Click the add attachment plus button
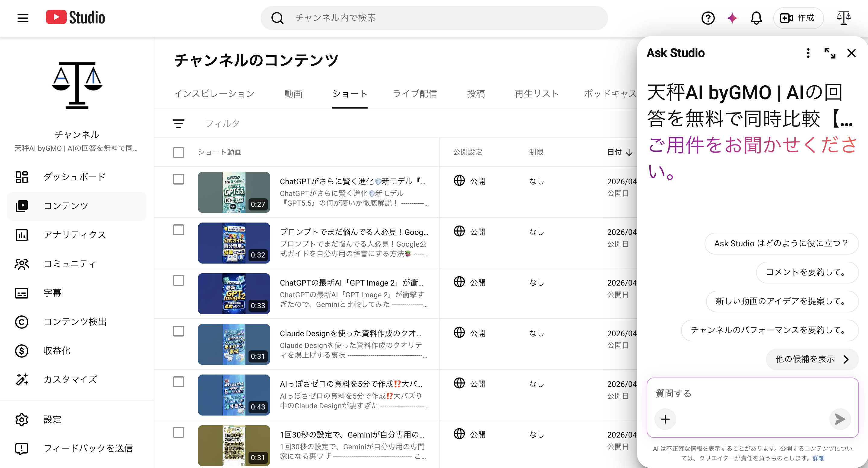 [665, 419]
